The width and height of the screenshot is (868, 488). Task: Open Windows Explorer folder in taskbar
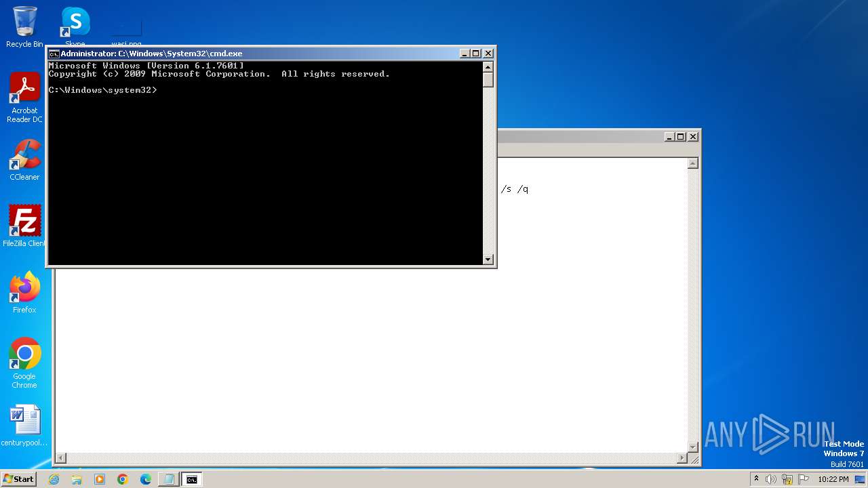coord(77,479)
